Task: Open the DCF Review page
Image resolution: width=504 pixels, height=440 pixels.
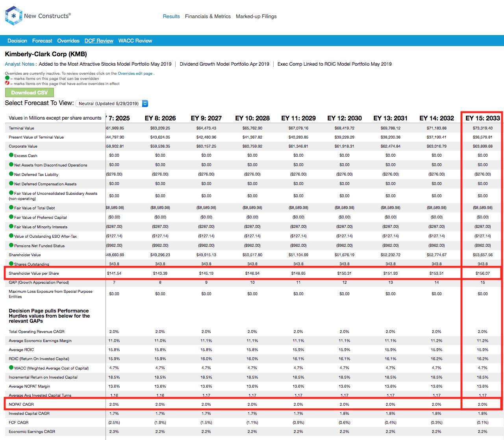Action: (x=99, y=41)
